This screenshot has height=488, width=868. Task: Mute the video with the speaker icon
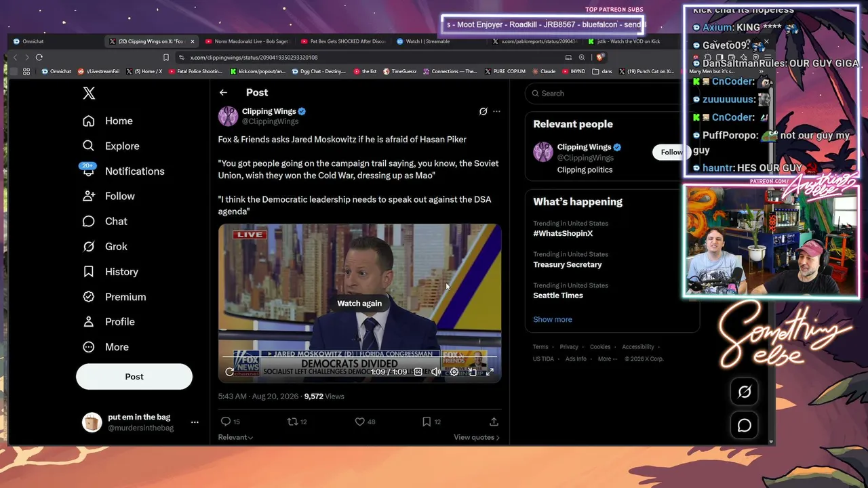click(436, 371)
